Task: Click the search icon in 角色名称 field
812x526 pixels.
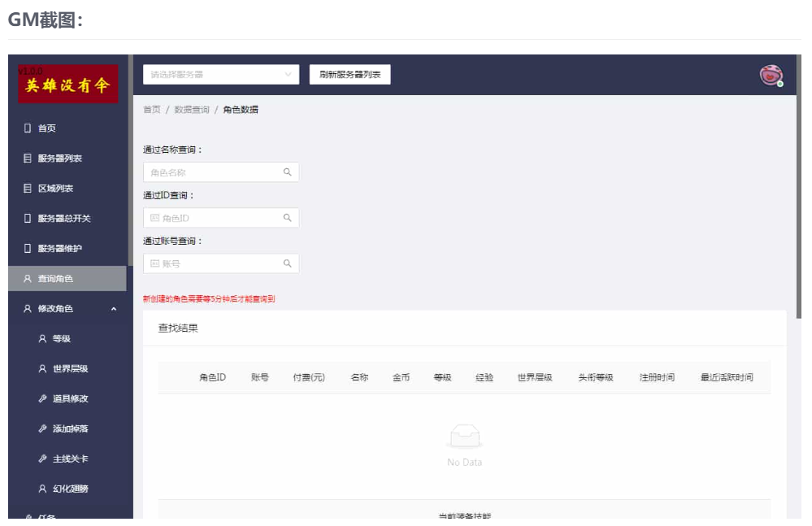Action: [x=288, y=172]
